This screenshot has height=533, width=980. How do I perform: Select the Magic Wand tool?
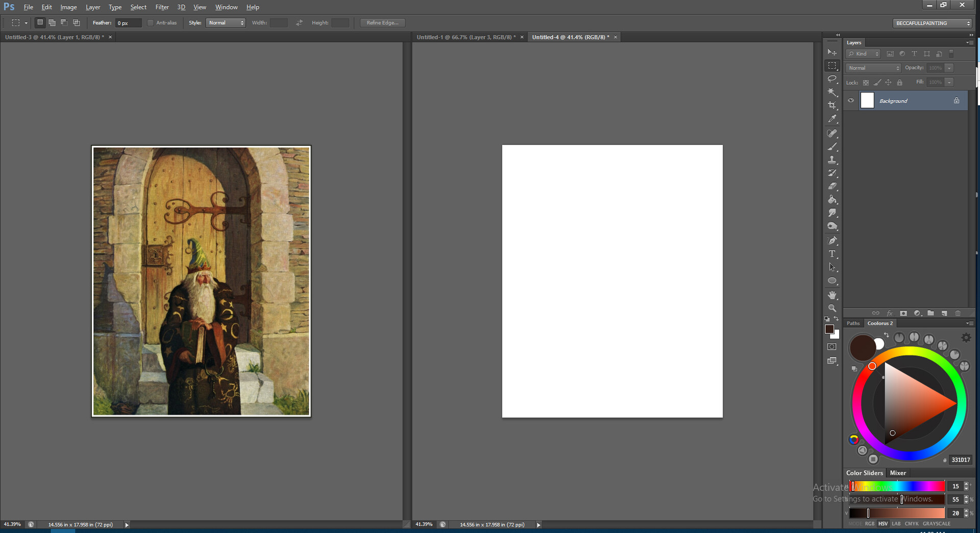(x=832, y=92)
